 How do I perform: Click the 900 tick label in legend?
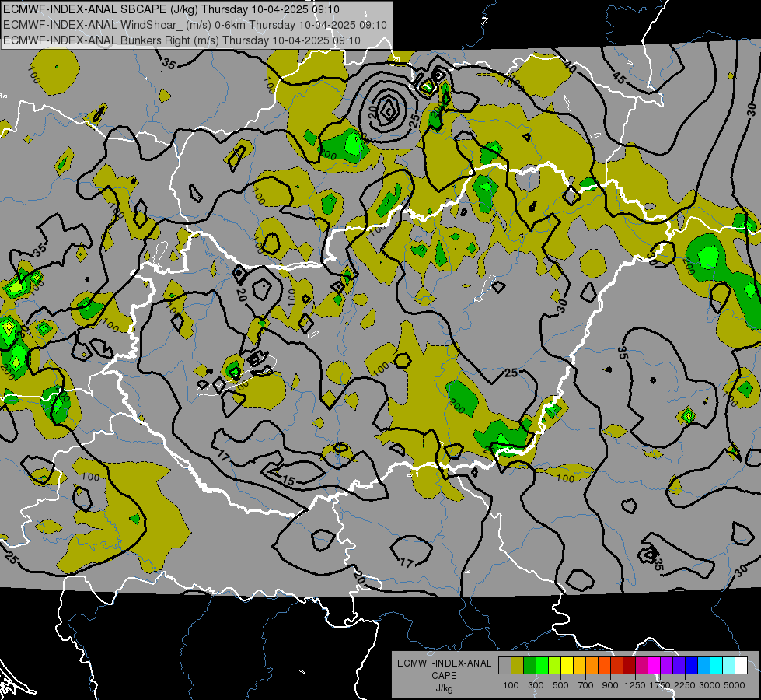tap(610, 685)
